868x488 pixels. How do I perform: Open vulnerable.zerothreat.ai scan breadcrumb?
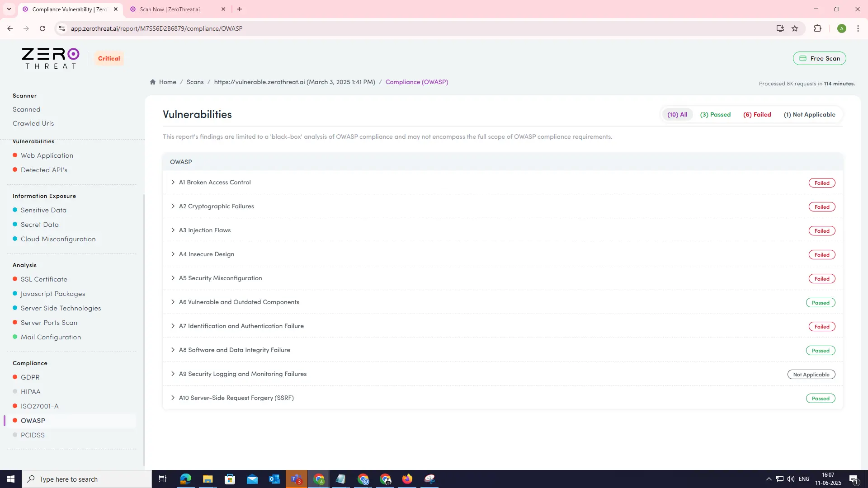(294, 82)
